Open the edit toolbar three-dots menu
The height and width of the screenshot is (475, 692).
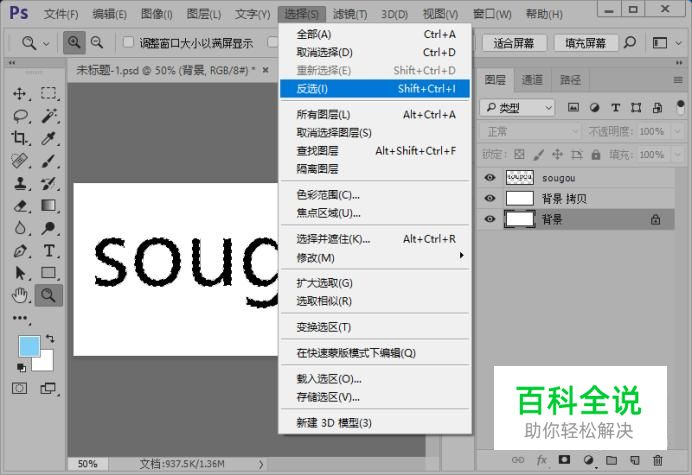(19, 317)
